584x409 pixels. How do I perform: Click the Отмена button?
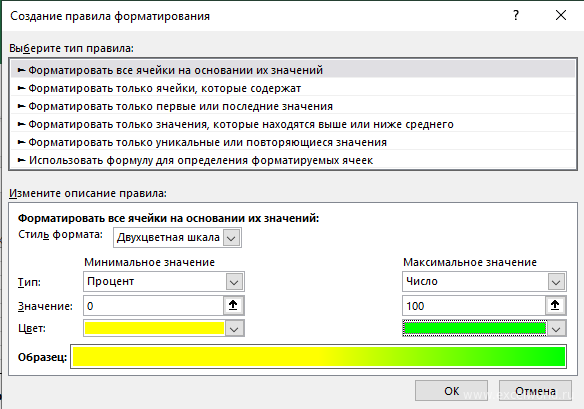pyautogui.click(x=535, y=391)
